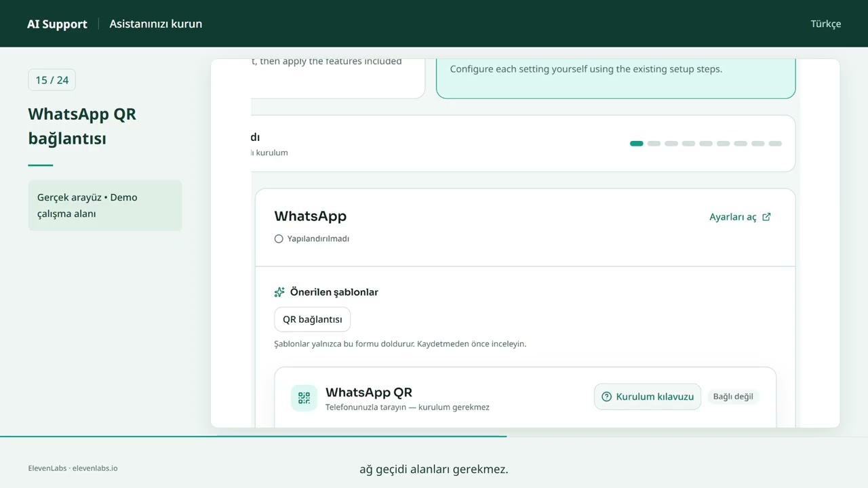Open the Ayarları aç settings link
The image size is (868, 488).
tap(740, 217)
